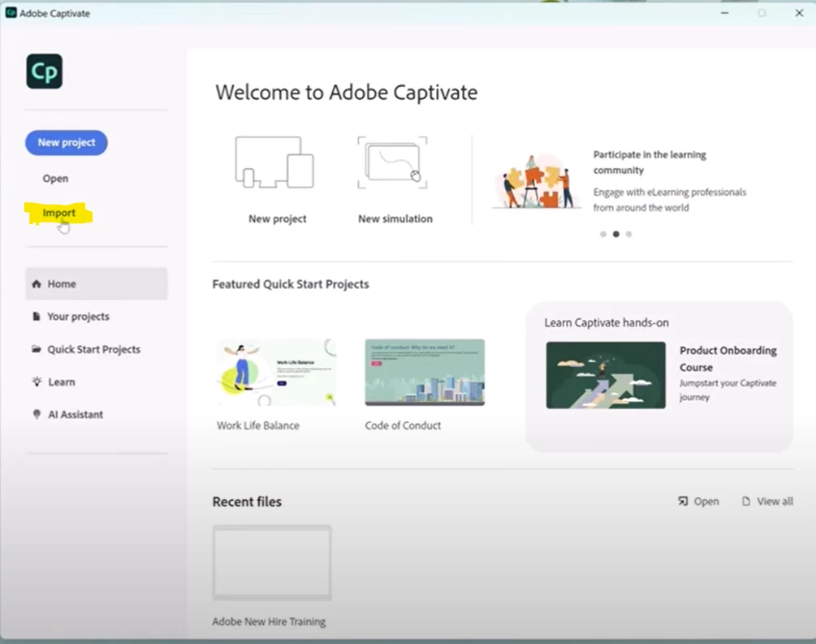Open the Your projects section

point(78,317)
